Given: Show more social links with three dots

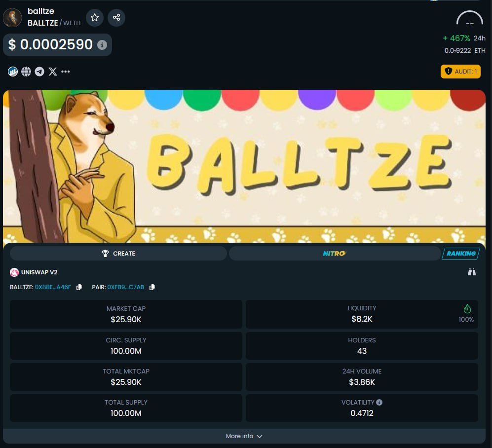Looking at the screenshot, I should click(x=66, y=72).
